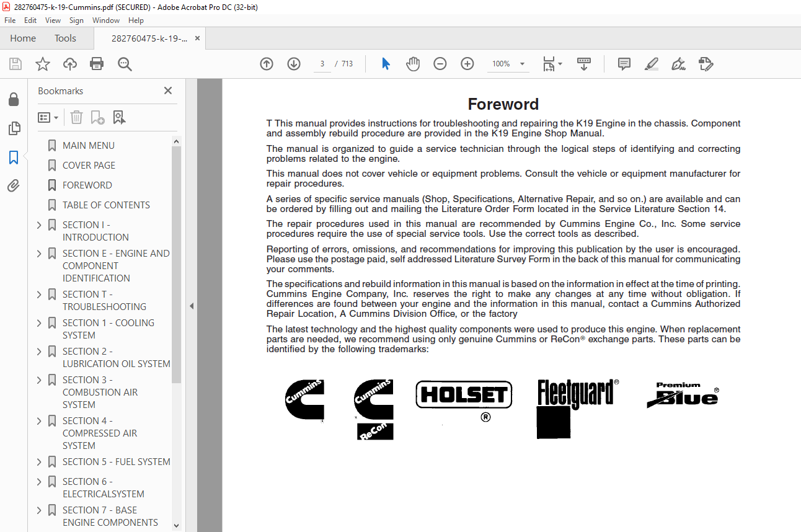Expand SECTION E - ENGINE AND COMPONENT bookmark
This screenshot has width=801, height=532.
39,254
